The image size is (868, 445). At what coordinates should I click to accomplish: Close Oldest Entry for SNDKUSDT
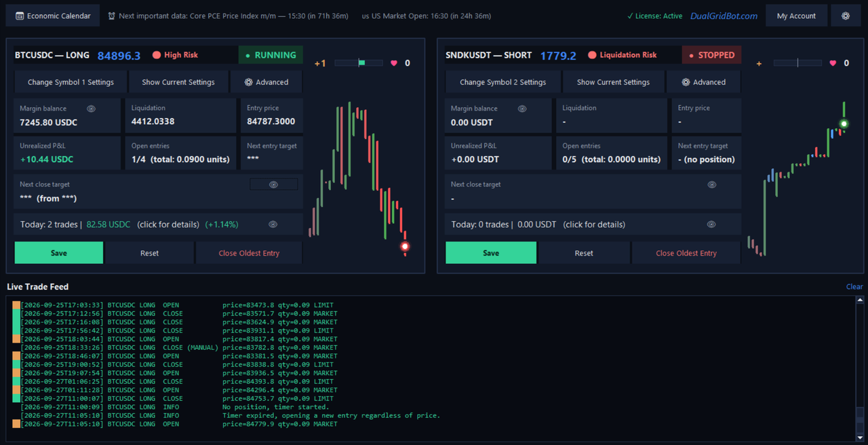point(686,253)
